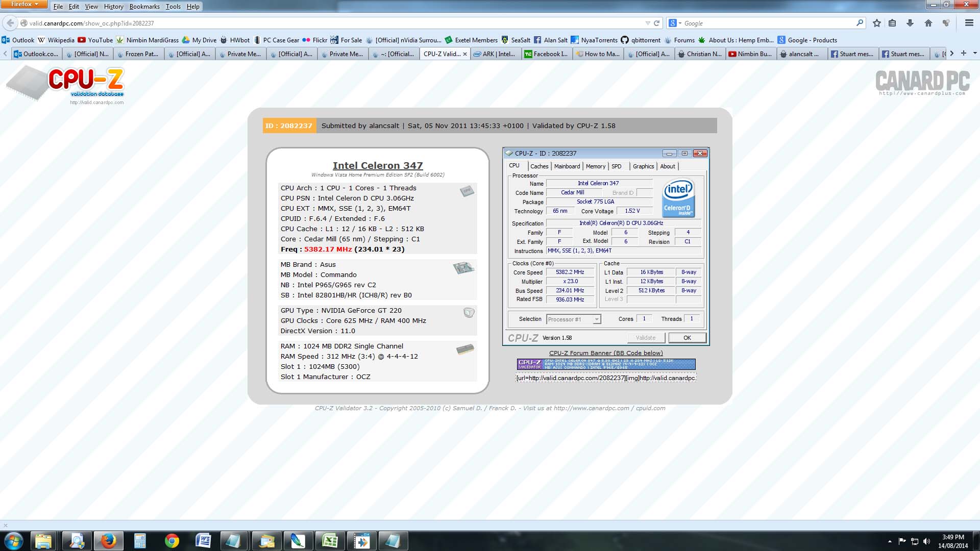
Task: Show hidden system tray icons
Action: coord(890,541)
